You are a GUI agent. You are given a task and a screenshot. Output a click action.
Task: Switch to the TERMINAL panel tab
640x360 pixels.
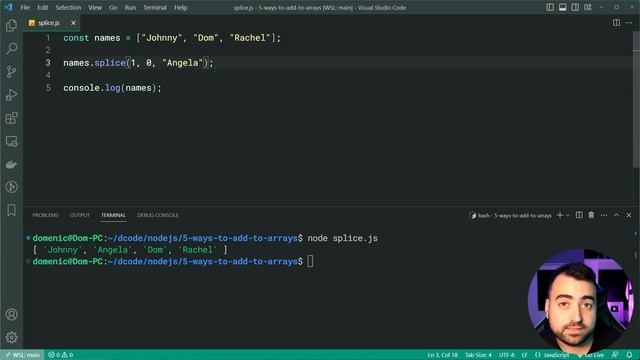pyautogui.click(x=113, y=215)
